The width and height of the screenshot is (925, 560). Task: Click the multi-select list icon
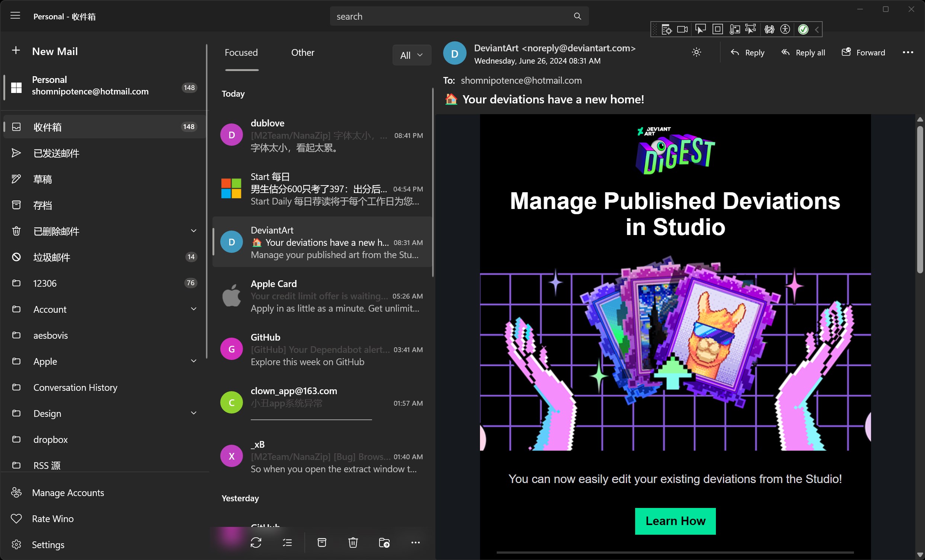pyautogui.click(x=287, y=543)
